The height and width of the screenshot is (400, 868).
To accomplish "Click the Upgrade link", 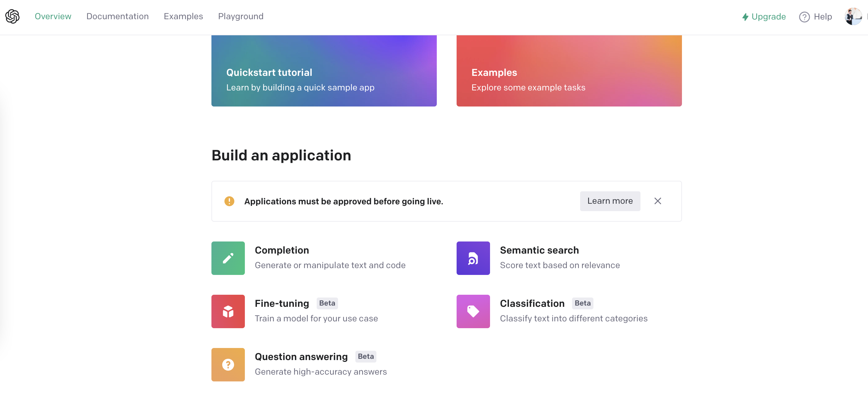I will pos(764,16).
